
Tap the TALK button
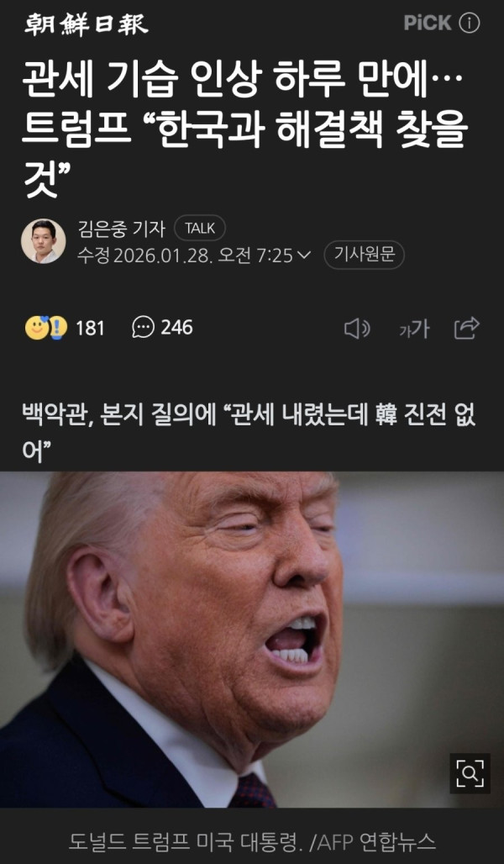click(x=199, y=228)
